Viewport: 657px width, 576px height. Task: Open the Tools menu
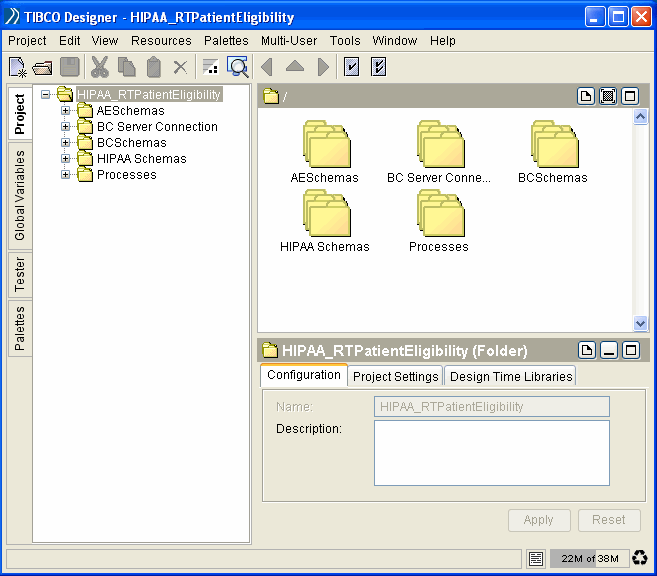pyautogui.click(x=345, y=41)
